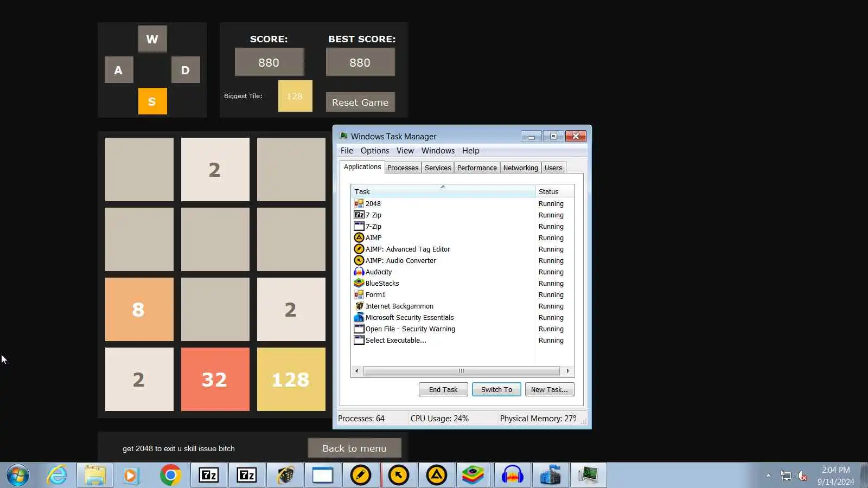Select the "Internet Backgammon" task name
Viewport: 868px width, 488px height.
399,306
